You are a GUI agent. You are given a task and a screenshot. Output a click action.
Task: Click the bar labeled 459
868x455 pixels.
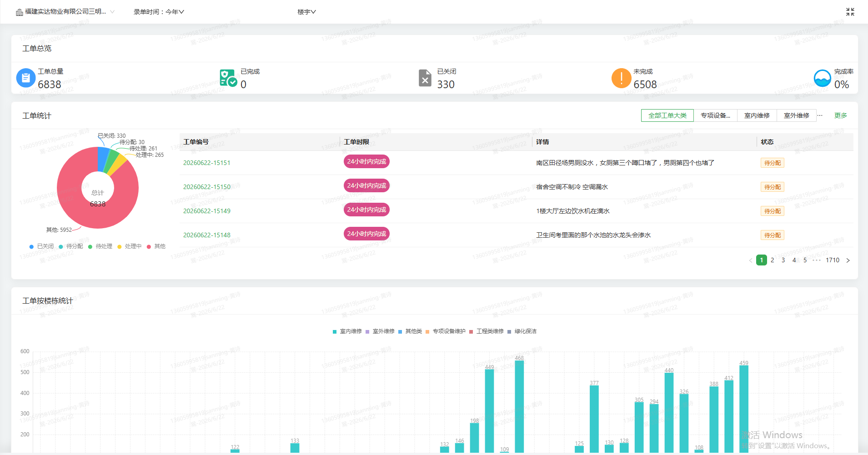point(744,409)
